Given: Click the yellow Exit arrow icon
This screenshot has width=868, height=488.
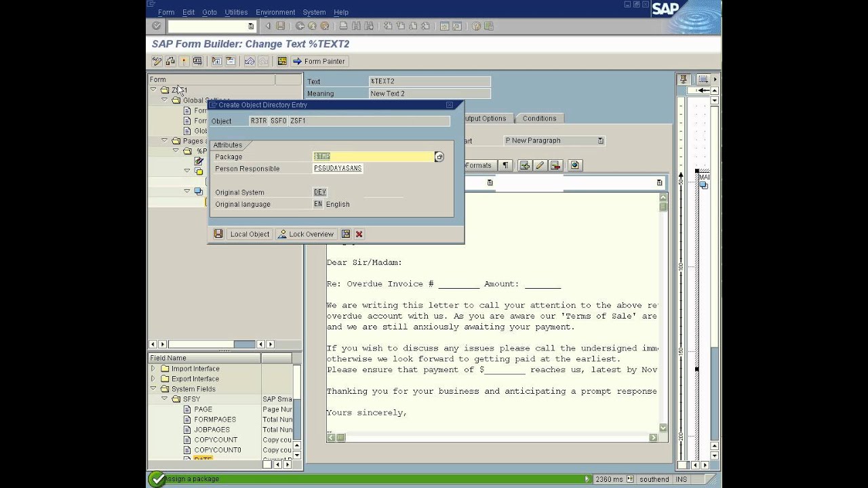Looking at the screenshot, I should 312,26.
